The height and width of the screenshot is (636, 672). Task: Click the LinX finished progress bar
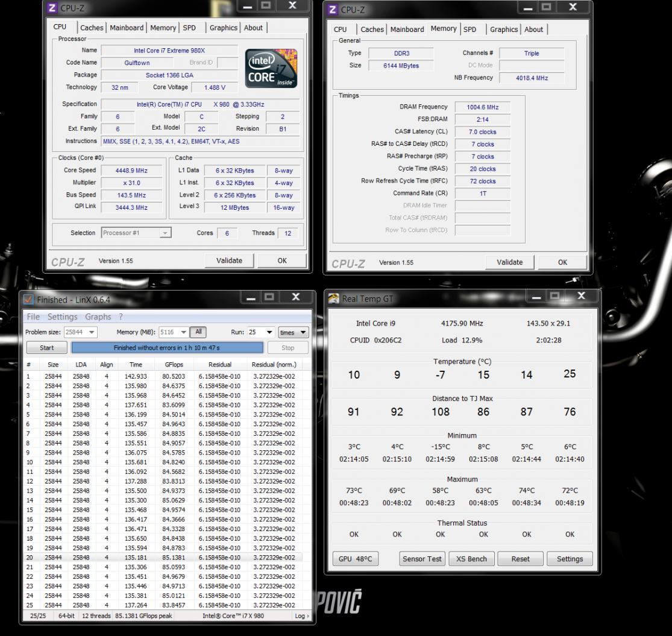(167, 348)
